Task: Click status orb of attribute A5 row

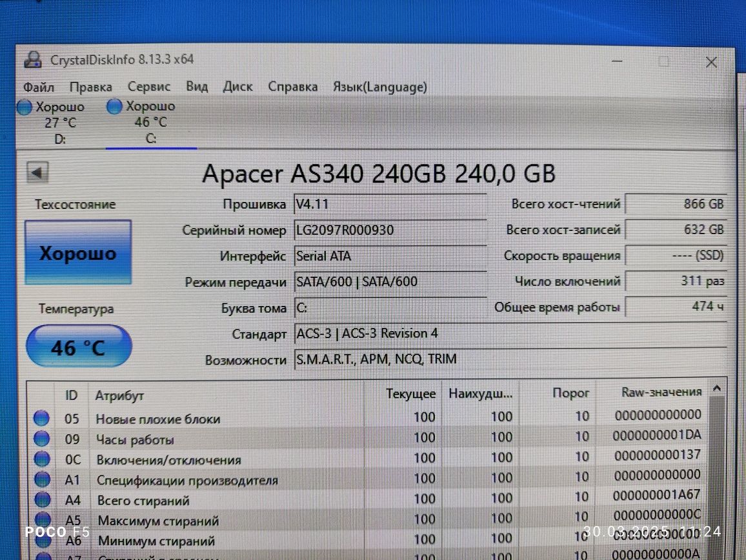Action: click(x=43, y=519)
